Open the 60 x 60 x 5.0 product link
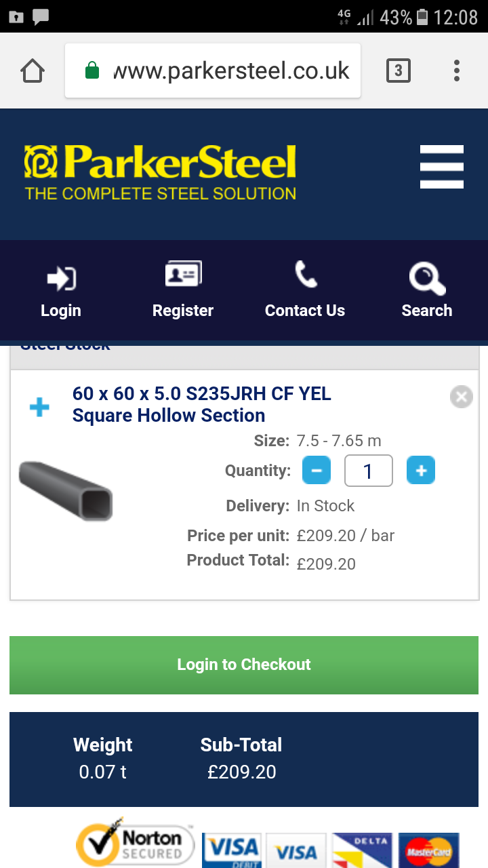The width and height of the screenshot is (488, 868). pyautogui.click(x=201, y=404)
